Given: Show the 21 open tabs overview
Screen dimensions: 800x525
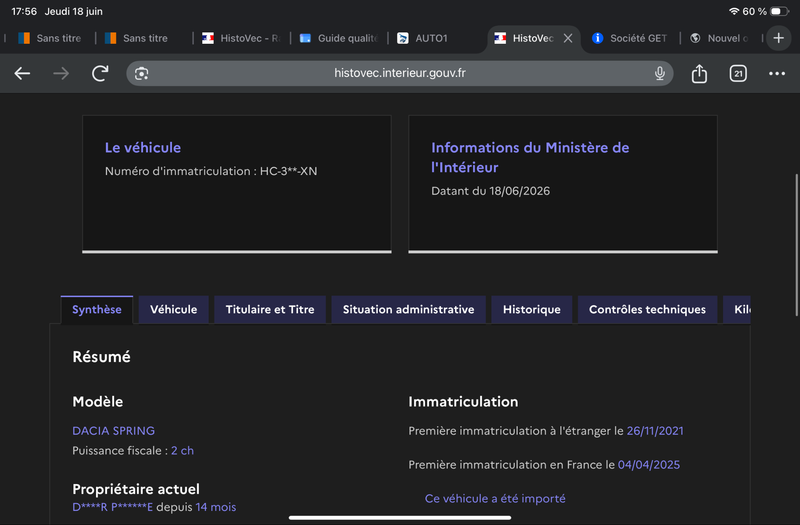Looking at the screenshot, I should 738,73.
